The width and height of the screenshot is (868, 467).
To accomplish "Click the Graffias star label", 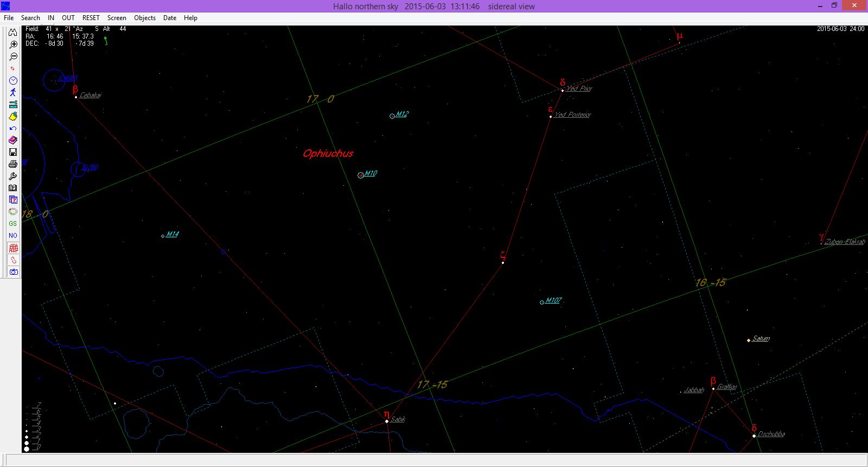I will (727, 387).
